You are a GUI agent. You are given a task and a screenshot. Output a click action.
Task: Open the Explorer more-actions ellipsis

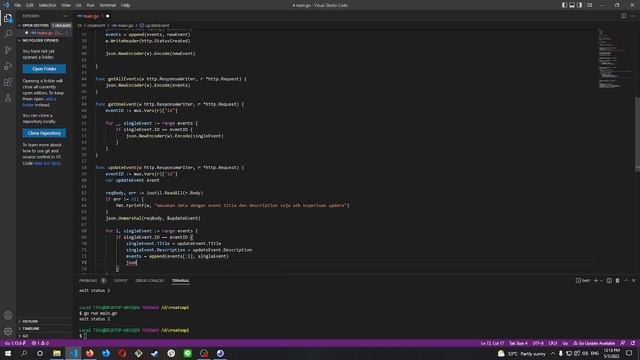tap(65, 16)
